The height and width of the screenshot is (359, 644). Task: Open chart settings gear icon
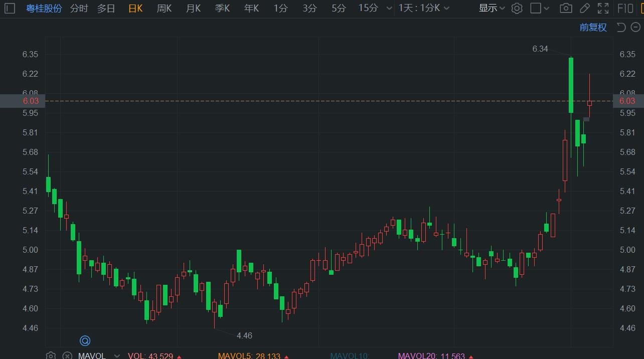point(517,8)
